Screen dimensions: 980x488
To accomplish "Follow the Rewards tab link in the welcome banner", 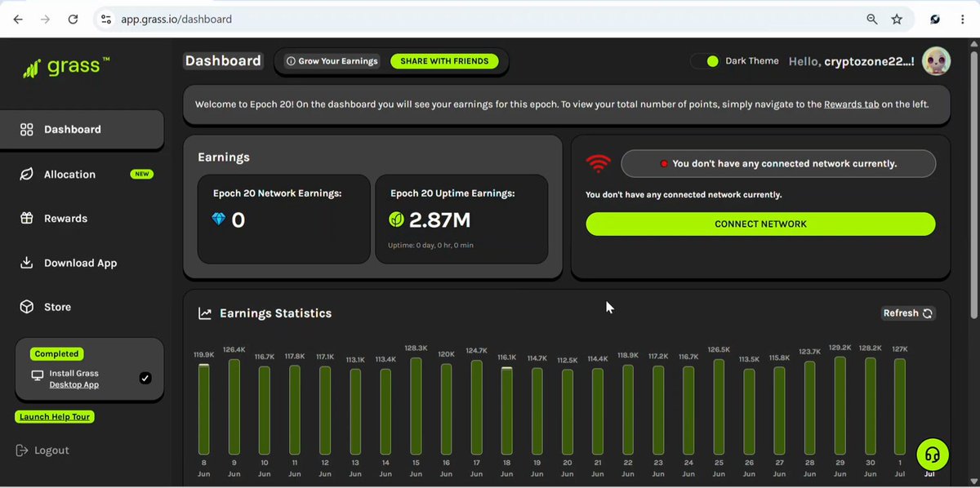I will click(851, 104).
